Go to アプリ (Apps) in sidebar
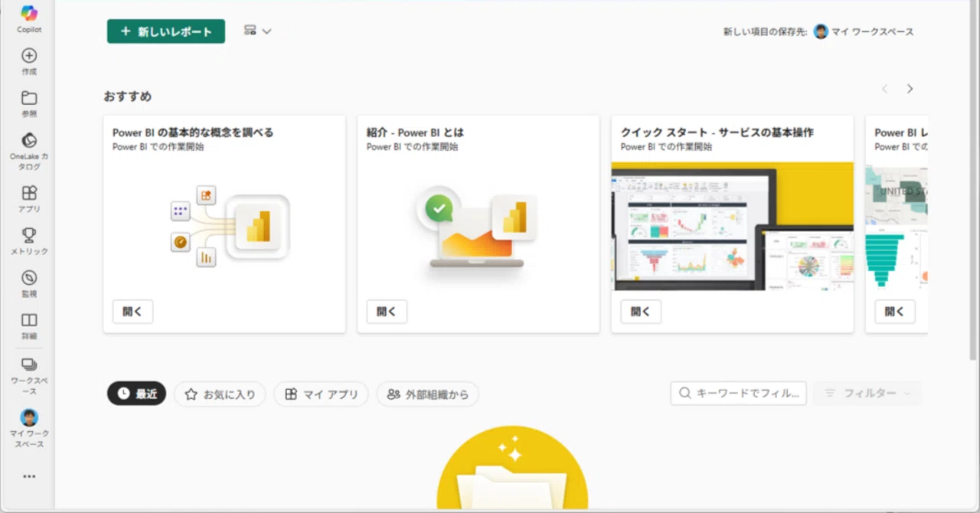 29,199
